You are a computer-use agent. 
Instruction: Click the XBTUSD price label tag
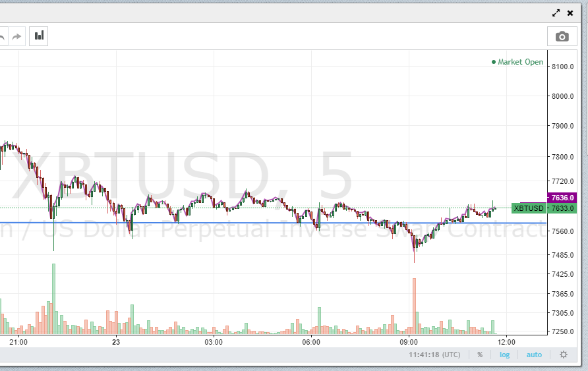pos(529,208)
